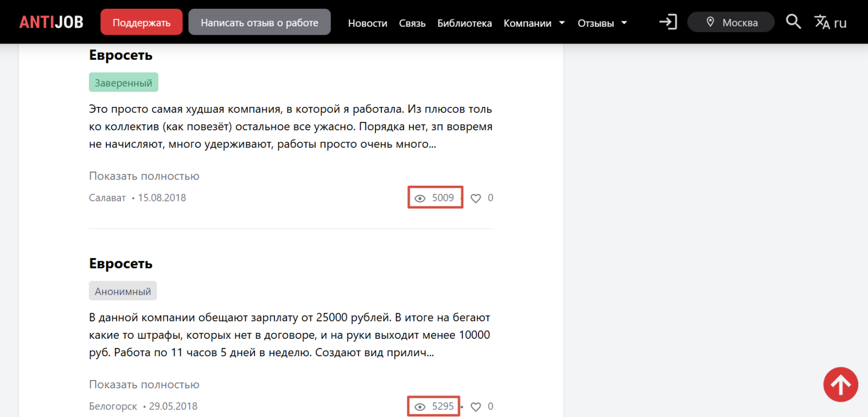
Task: Show full text of the Салават review
Action: click(144, 176)
